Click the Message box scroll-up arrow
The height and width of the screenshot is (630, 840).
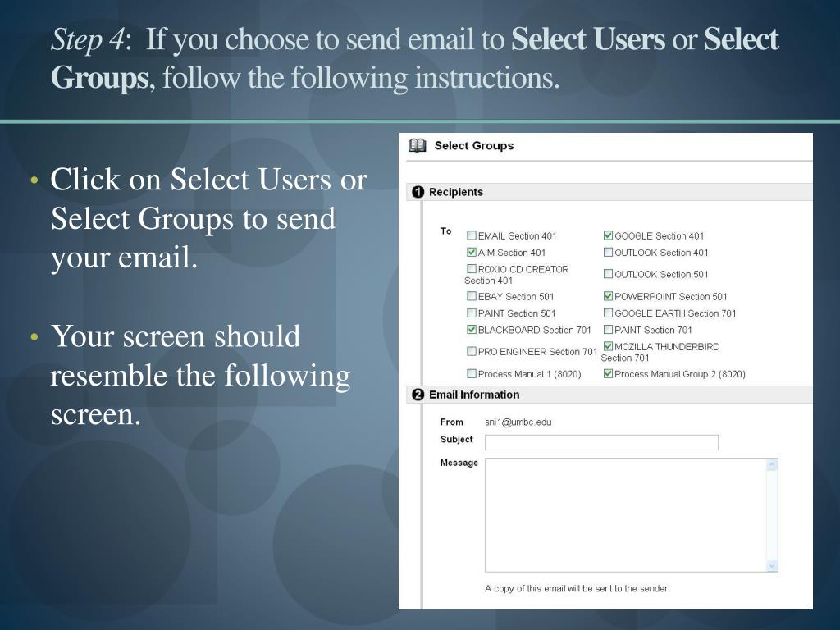[772, 464]
